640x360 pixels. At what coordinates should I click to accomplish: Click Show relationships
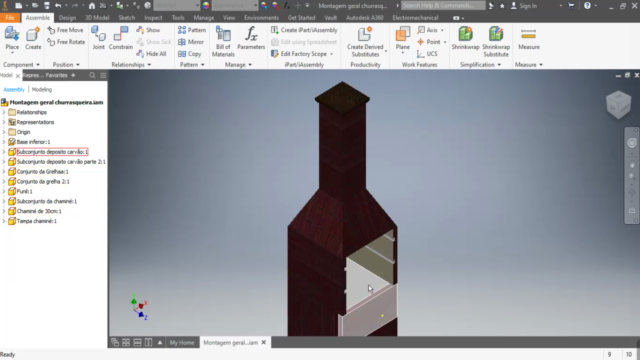point(148,30)
